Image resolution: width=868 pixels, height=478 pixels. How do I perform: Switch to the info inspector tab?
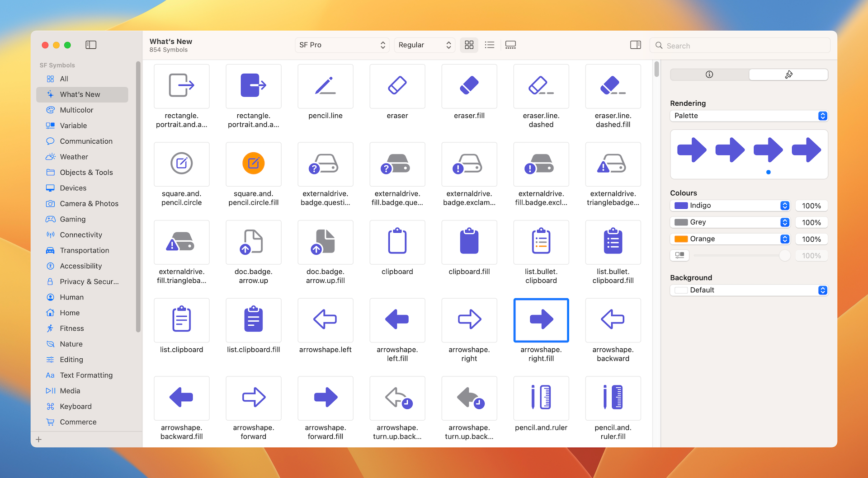coord(709,75)
